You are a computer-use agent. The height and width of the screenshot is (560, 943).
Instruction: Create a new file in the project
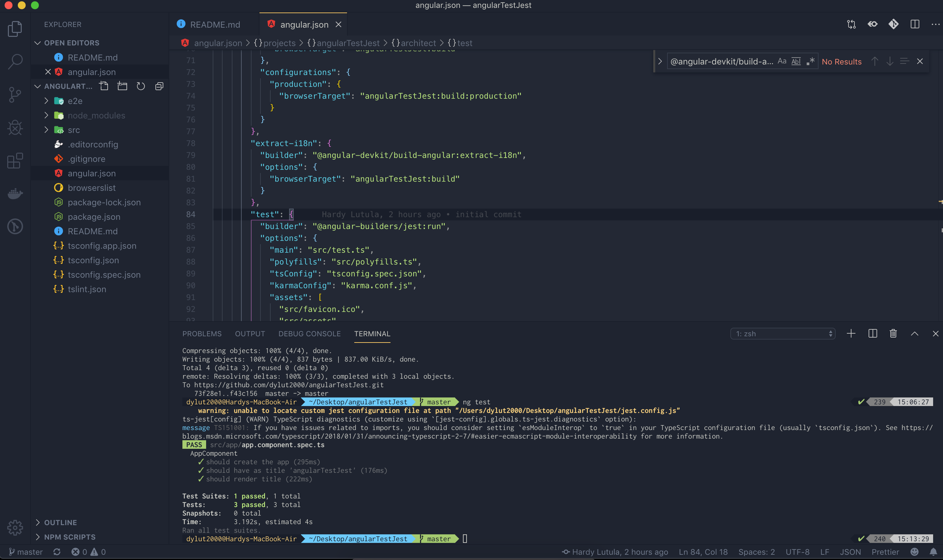(104, 87)
